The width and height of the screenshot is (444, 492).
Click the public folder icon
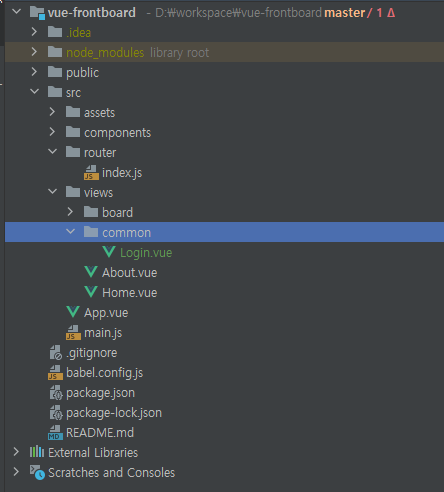point(55,72)
